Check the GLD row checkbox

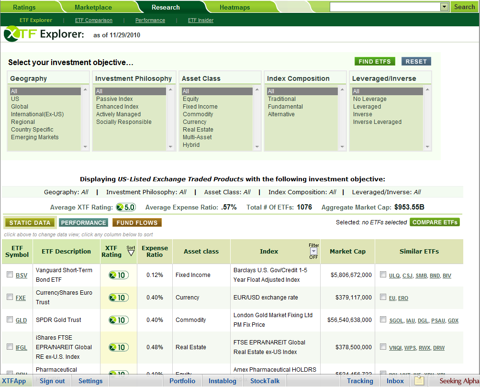9,319
